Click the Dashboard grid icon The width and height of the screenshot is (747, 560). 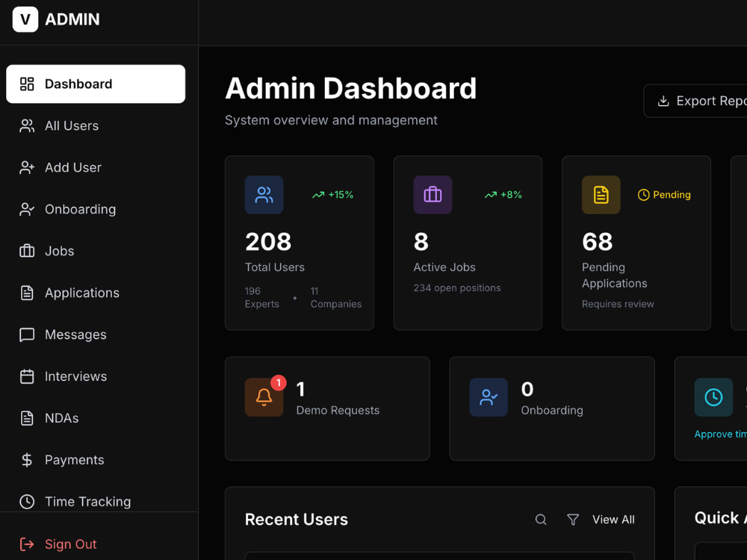tap(27, 84)
